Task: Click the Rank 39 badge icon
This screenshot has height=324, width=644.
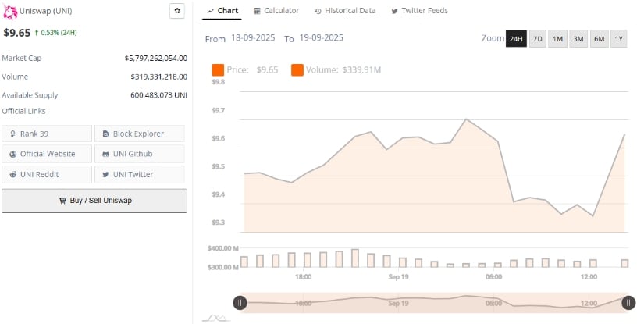Action: pyautogui.click(x=12, y=134)
